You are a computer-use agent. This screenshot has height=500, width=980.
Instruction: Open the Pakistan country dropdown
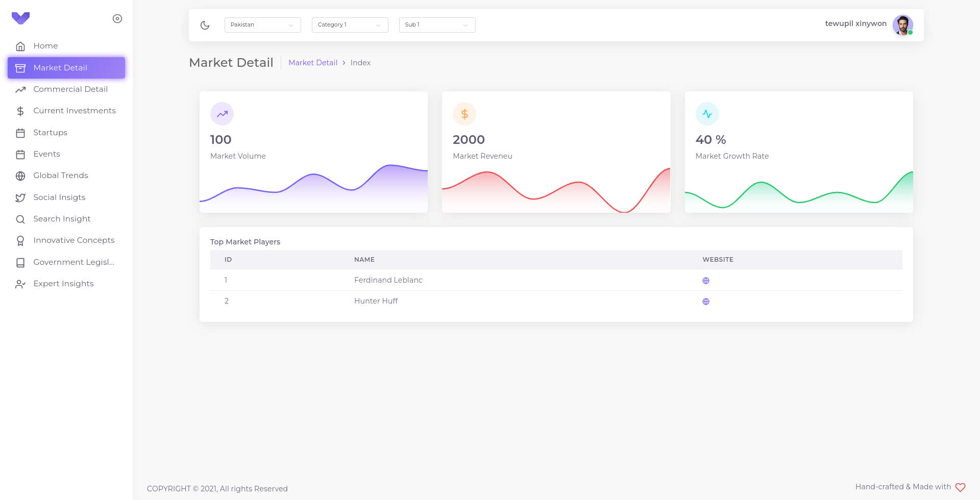point(262,25)
